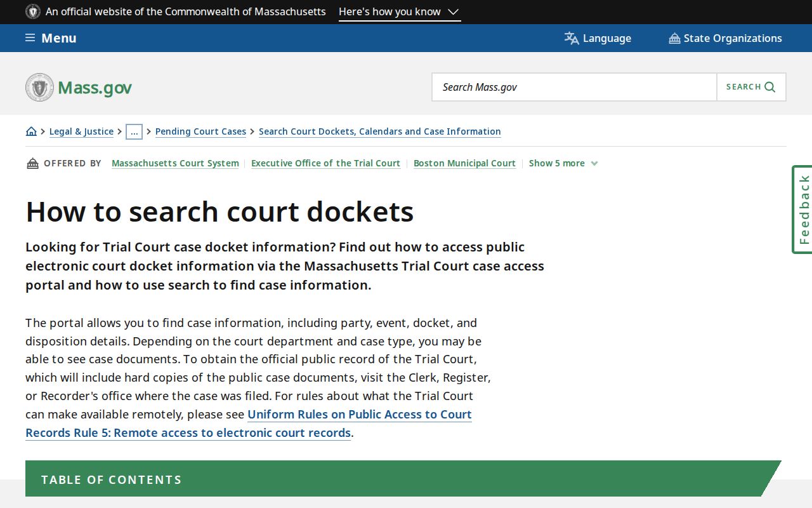Click the SEARCH button with magnifier
Viewport: 812px width, 508px height.
pyautogui.click(x=751, y=87)
